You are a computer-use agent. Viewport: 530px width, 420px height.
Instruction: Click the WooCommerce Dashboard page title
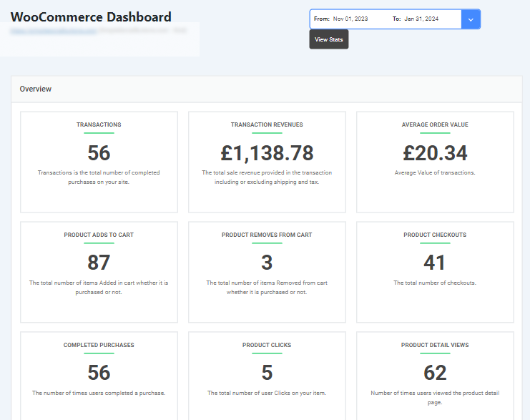[91, 16]
